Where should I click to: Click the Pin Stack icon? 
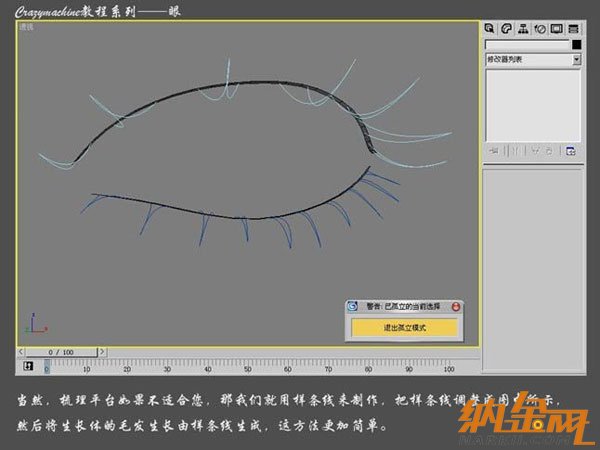tap(494, 151)
